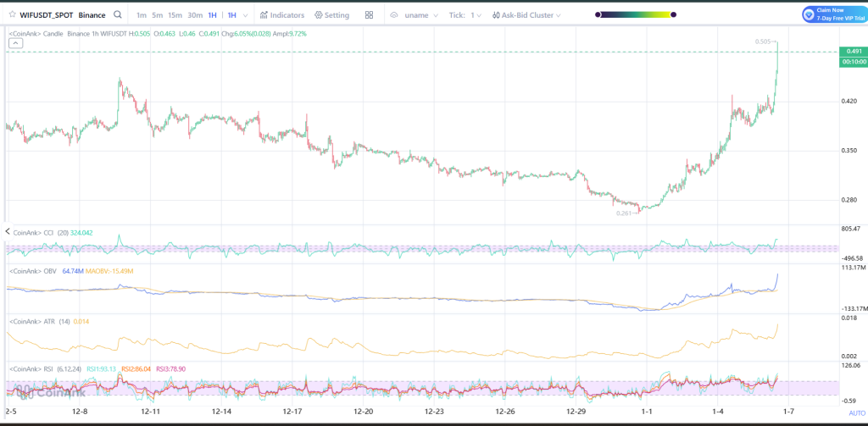Click the ATR (14) indicator label
This screenshot has width=868, height=426.
[x=39, y=321]
